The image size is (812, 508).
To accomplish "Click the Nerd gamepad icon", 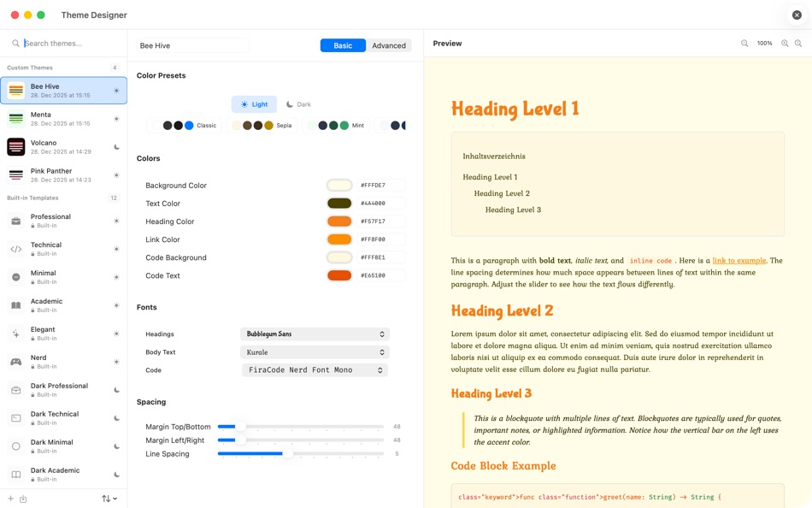I will pos(16,362).
